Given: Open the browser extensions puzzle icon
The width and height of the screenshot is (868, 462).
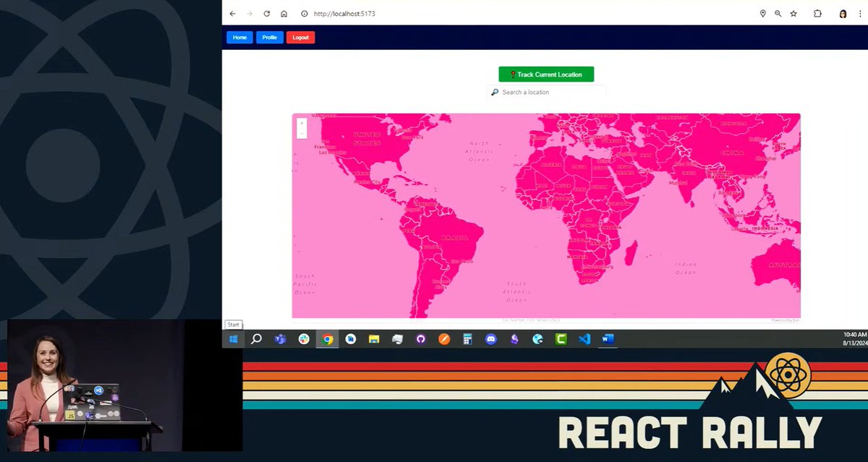Looking at the screenshot, I should coord(817,14).
